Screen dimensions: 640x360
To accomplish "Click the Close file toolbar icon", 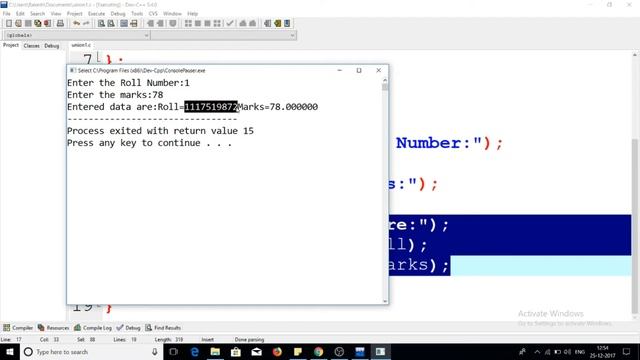I will pos(48,24).
